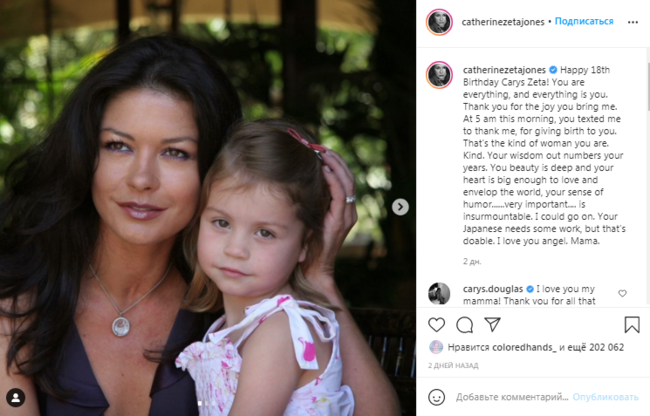
Task: Like the carys.douglas comment heart
Action: [x=622, y=293]
